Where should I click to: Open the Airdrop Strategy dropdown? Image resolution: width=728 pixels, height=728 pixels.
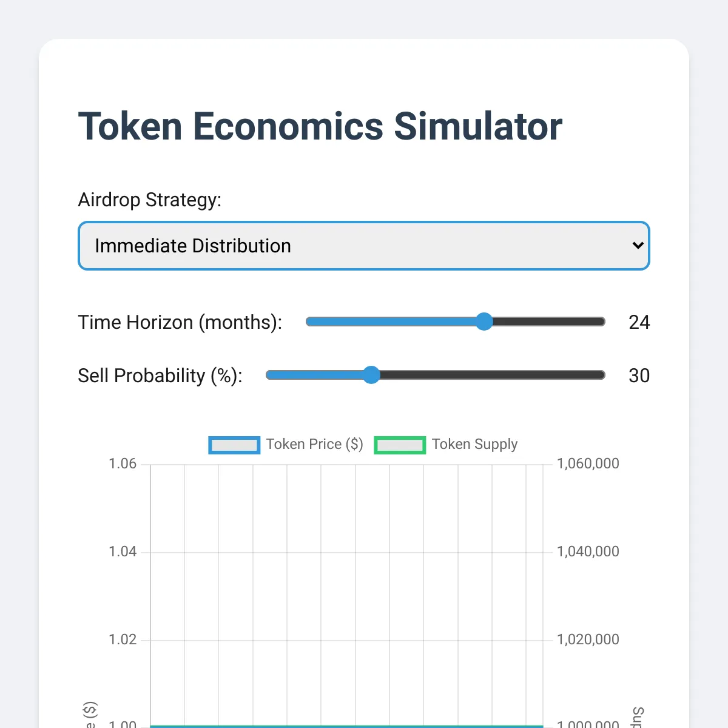[364, 246]
